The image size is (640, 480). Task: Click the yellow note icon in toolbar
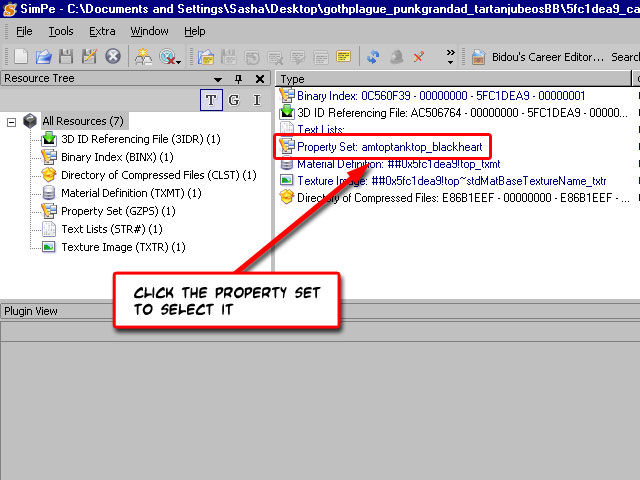(343, 56)
